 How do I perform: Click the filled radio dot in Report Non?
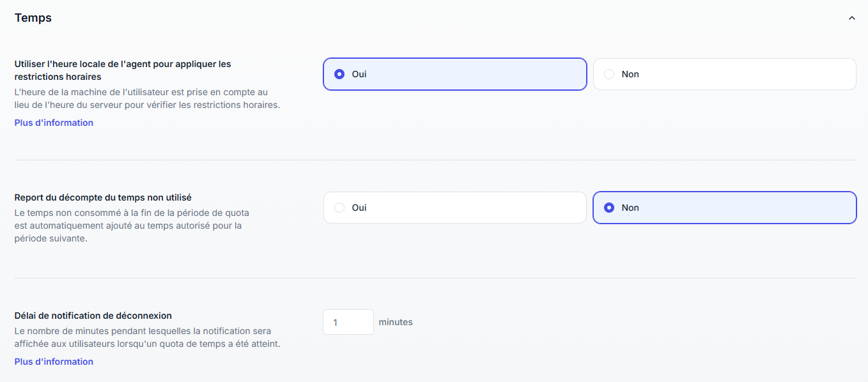[609, 208]
